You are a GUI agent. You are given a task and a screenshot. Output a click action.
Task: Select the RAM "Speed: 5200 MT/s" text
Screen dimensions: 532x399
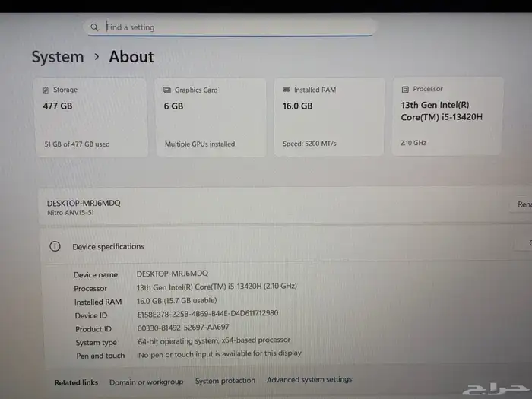pyautogui.click(x=309, y=144)
